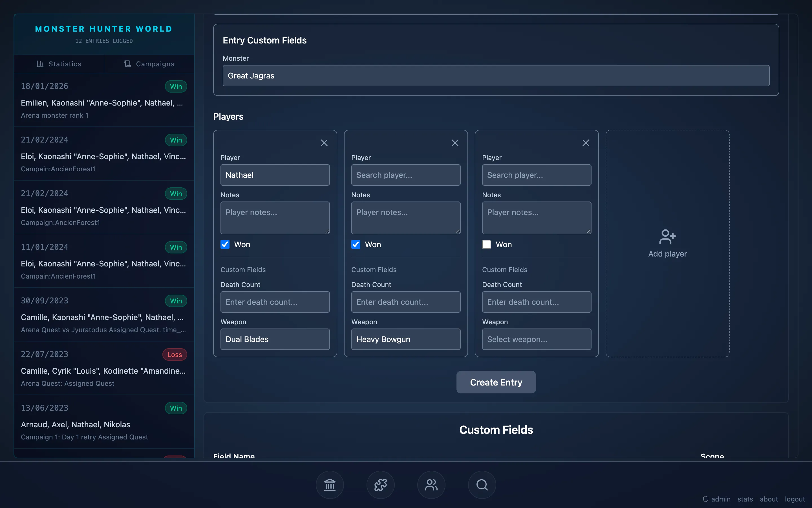Open the stats link in footer

[745, 499]
